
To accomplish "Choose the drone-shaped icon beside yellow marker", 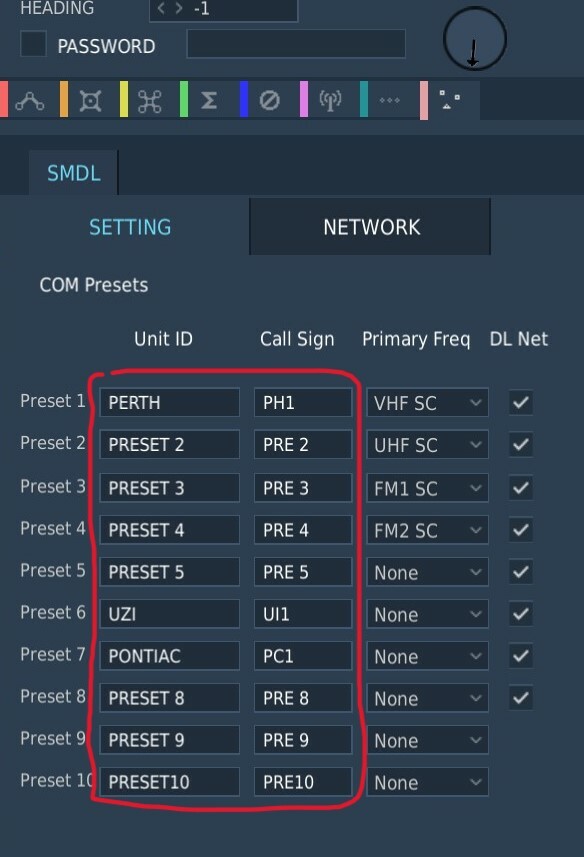I will click(x=150, y=101).
